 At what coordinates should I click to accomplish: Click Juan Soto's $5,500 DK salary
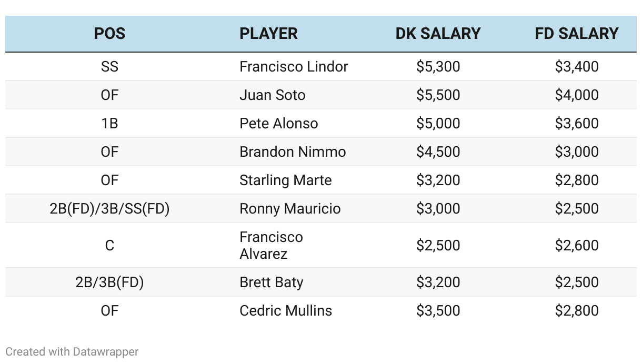pos(438,95)
